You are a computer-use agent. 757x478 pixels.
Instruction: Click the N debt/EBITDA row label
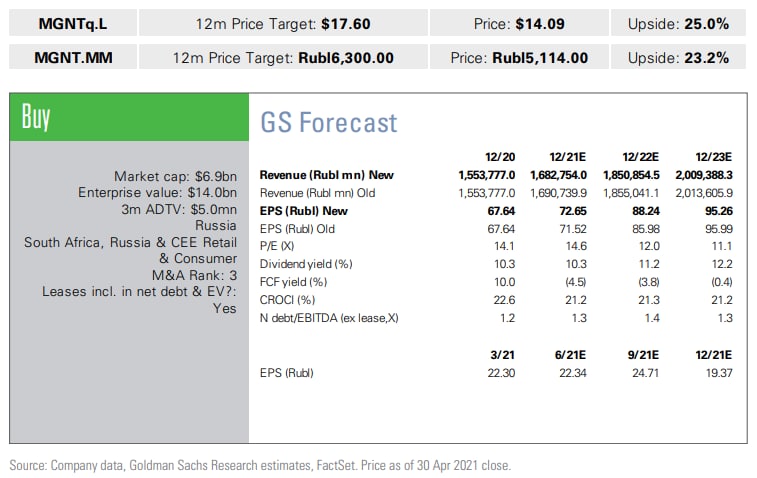(x=334, y=318)
